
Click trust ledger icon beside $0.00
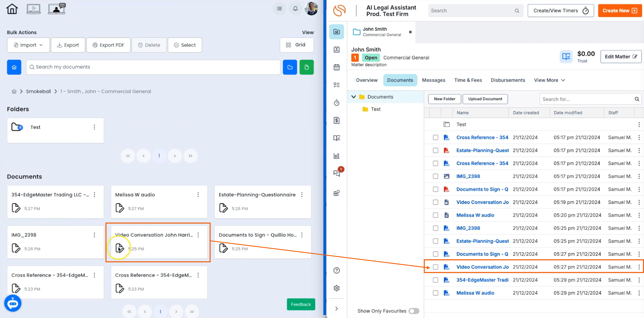tap(566, 57)
